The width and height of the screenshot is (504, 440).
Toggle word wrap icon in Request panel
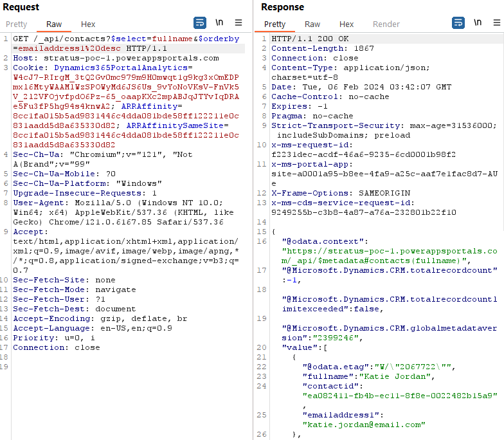click(x=199, y=23)
